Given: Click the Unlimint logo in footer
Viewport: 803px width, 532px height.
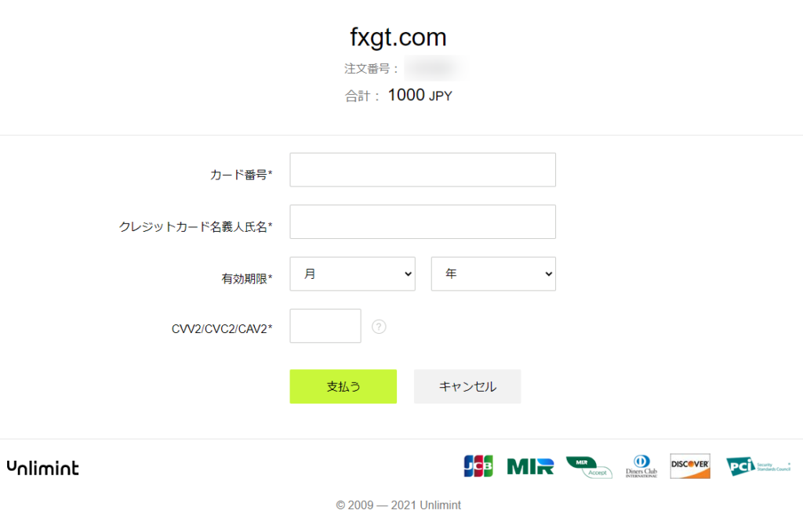Looking at the screenshot, I should coord(43,468).
